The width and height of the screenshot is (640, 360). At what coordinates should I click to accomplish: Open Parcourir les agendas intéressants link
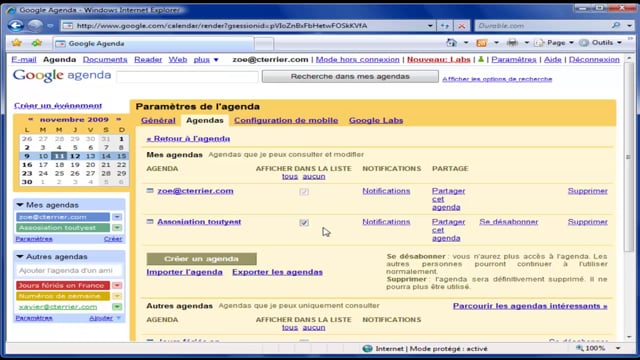tap(530, 306)
